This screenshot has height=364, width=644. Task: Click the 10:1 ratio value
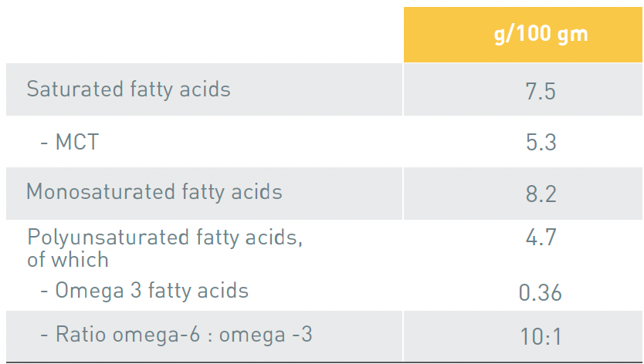pyautogui.click(x=541, y=336)
